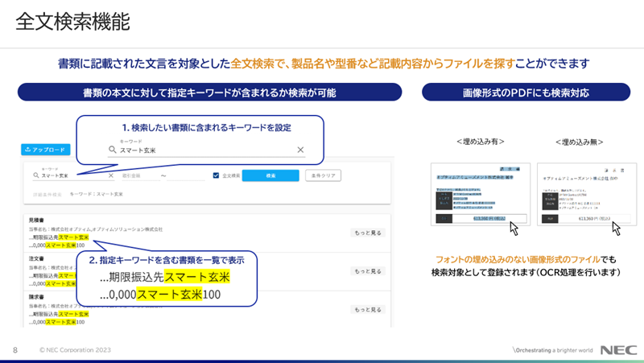Toggle the 全文検索 checkbox
Viewport: 644px width, 363px height.
(x=216, y=175)
